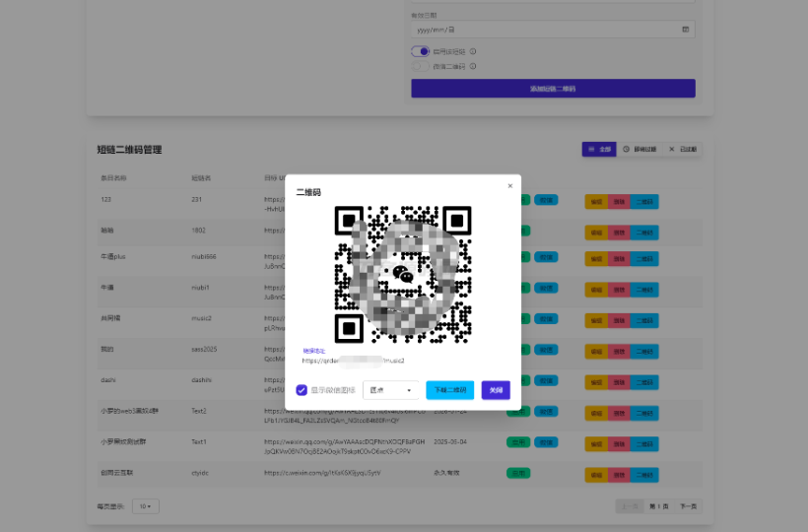Open the 圆点 QR style dropdown
Viewport: 808px width, 532px height.
390,390
